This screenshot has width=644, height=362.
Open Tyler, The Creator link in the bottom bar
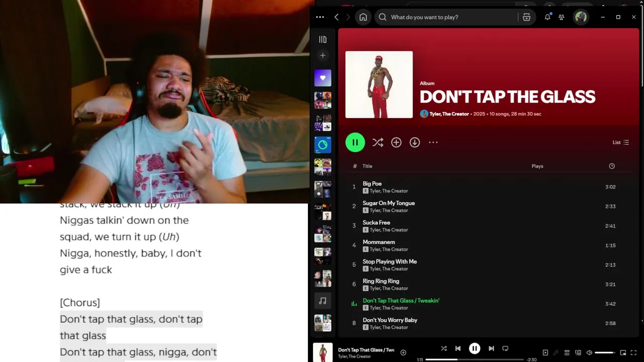point(354,356)
